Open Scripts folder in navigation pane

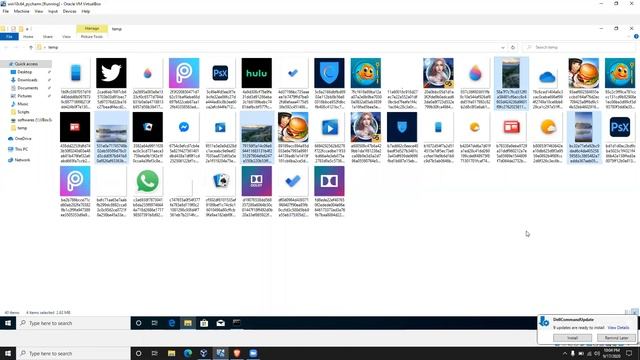tap(23, 112)
